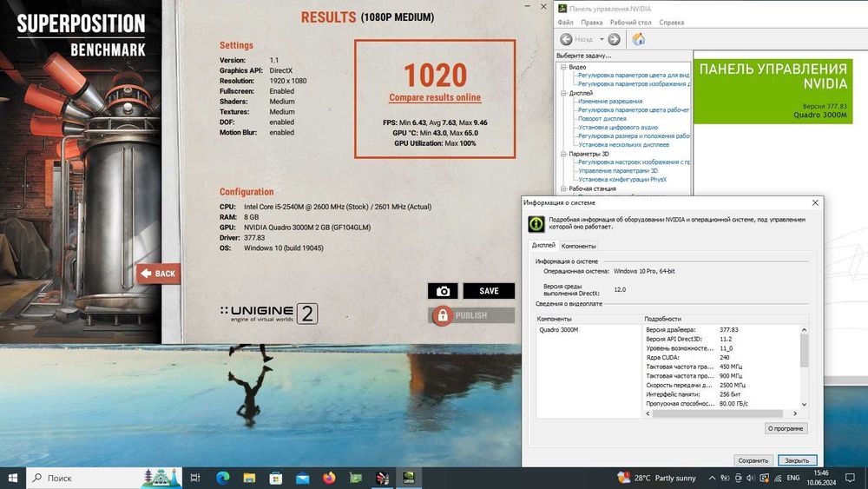Open the Рабочий стол menu

coord(630,23)
